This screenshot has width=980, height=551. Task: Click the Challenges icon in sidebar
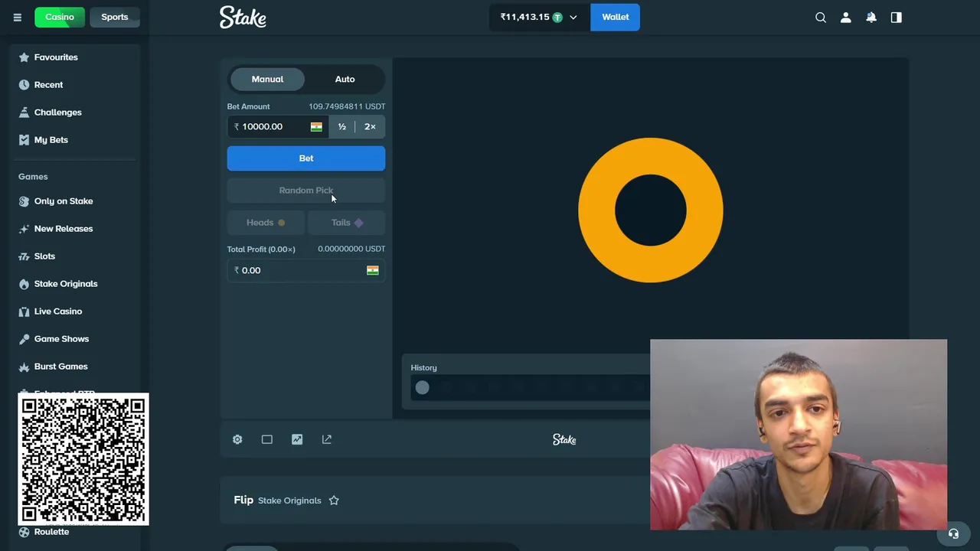(24, 112)
